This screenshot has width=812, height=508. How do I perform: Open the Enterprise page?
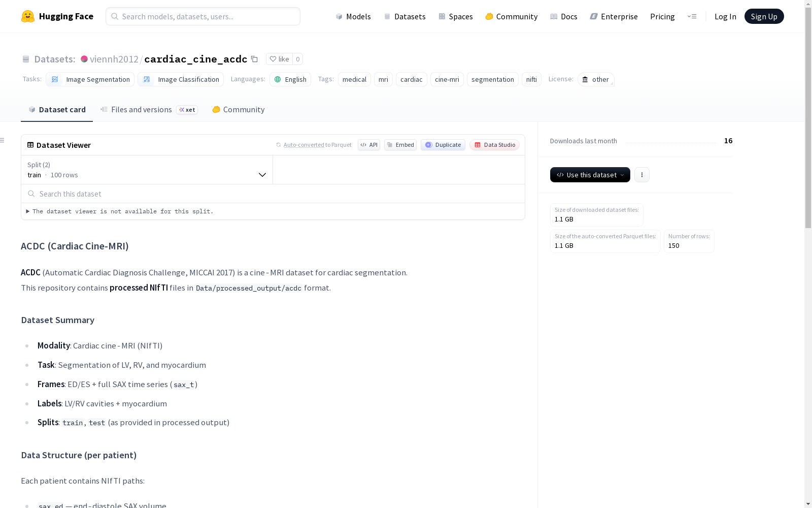click(x=614, y=16)
